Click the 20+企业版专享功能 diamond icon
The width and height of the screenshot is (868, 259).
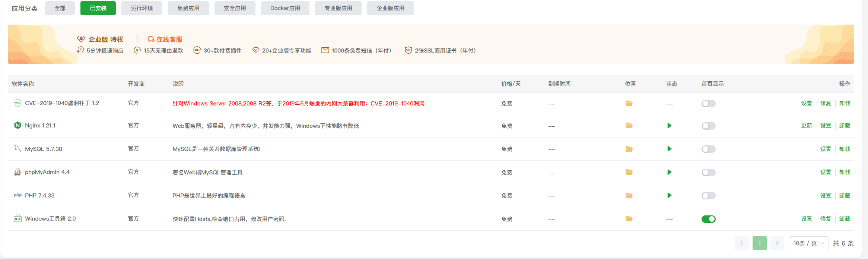[255, 50]
